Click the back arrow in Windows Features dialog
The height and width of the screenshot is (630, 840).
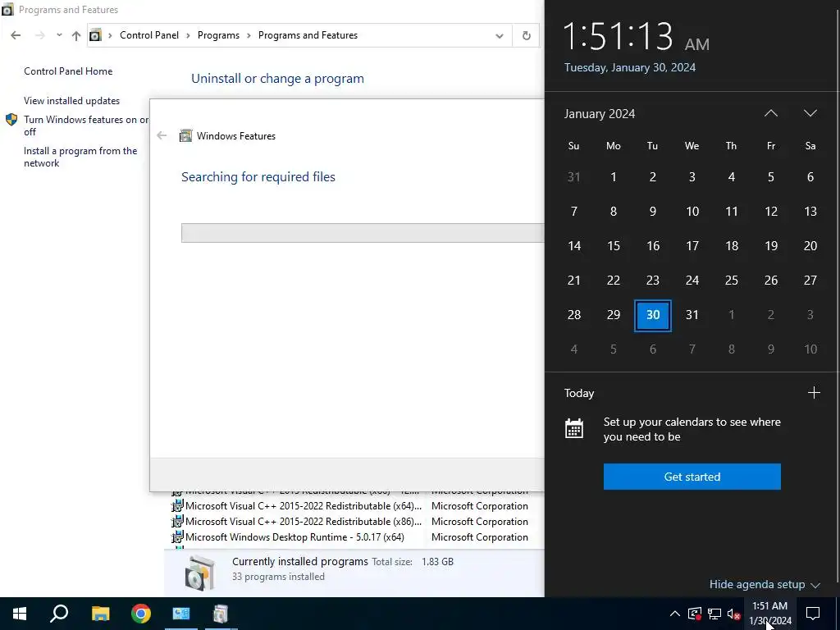coord(162,135)
